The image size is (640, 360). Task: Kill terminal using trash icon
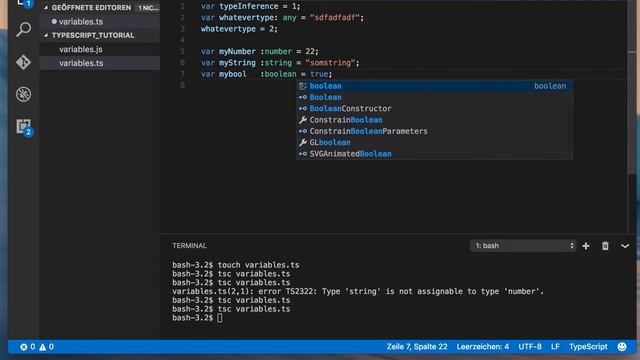[605, 246]
